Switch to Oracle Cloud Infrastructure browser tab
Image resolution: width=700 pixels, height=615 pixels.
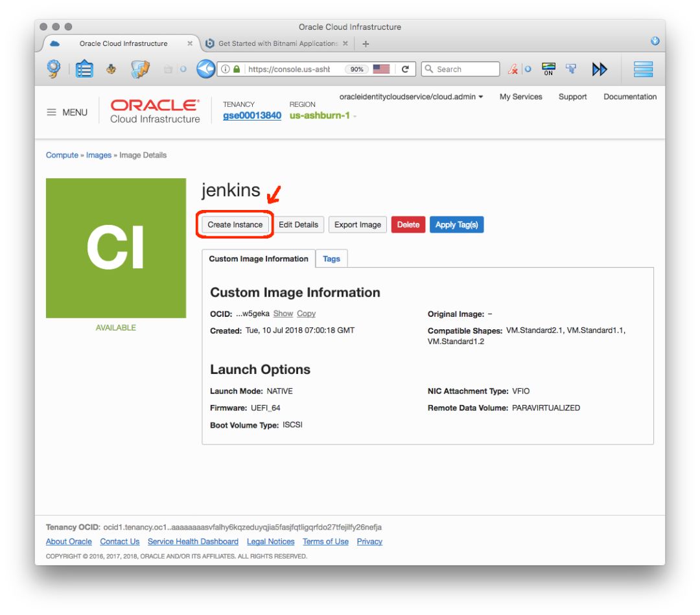[124, 43]
